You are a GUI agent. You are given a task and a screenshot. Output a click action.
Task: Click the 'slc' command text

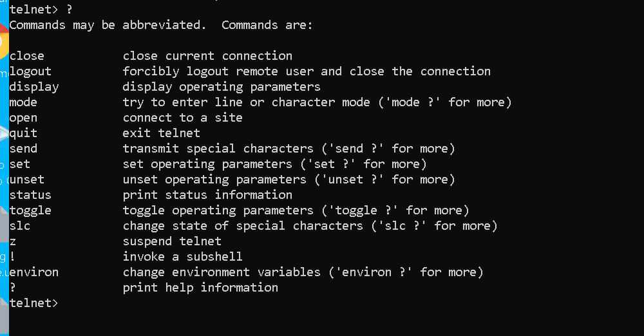point(20,226)
